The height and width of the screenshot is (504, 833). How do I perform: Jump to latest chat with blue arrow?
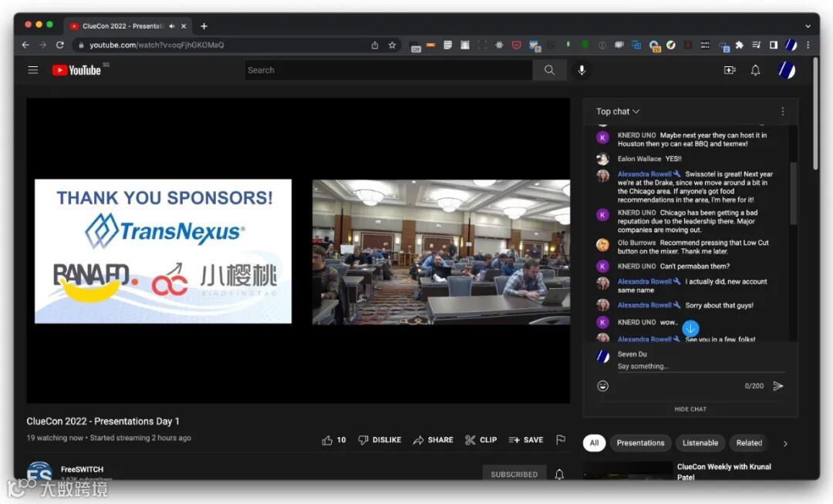pos(690,328)
